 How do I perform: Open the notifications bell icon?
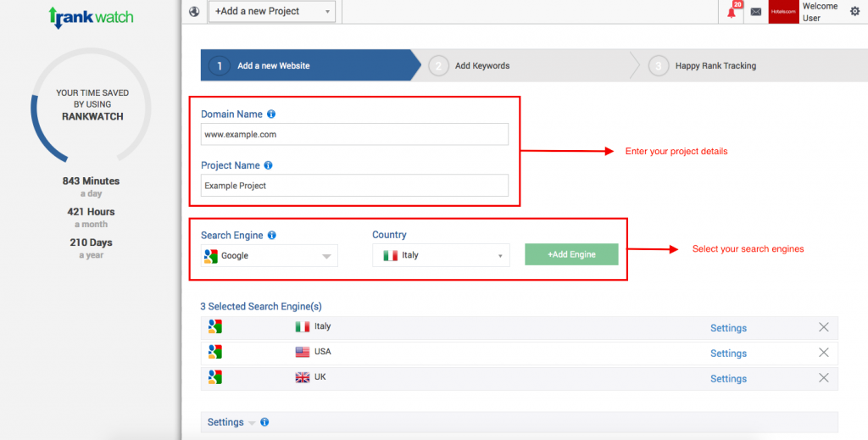coord(732,12)
